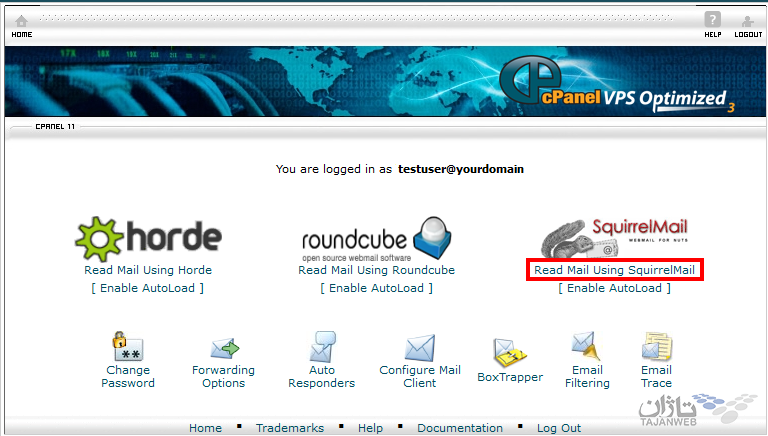Enable AutoLoad for Roundcube
The image size is (768, 436).
(x=376, y=288)
